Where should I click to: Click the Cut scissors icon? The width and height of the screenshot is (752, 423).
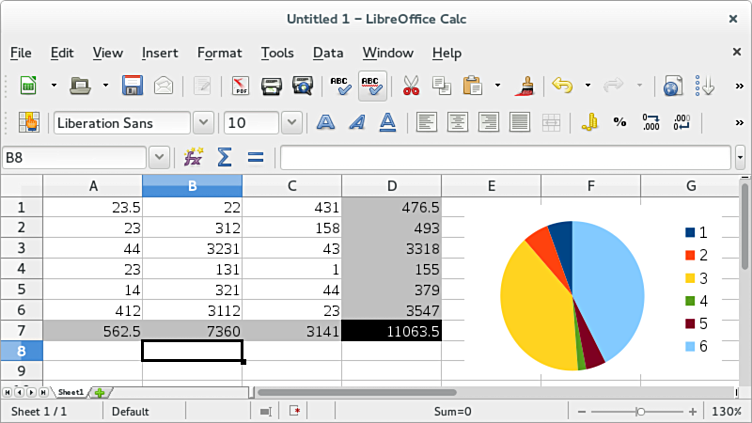410,86
